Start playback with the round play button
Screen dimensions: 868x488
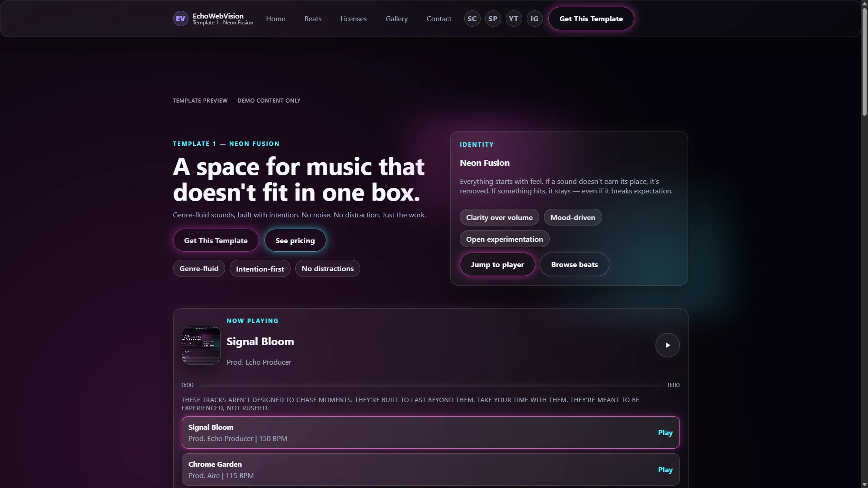[667, 345]
